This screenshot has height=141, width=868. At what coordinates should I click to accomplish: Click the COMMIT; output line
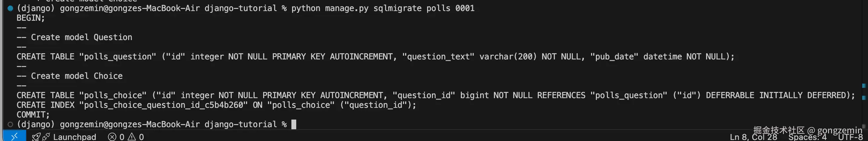click(33, 115)
